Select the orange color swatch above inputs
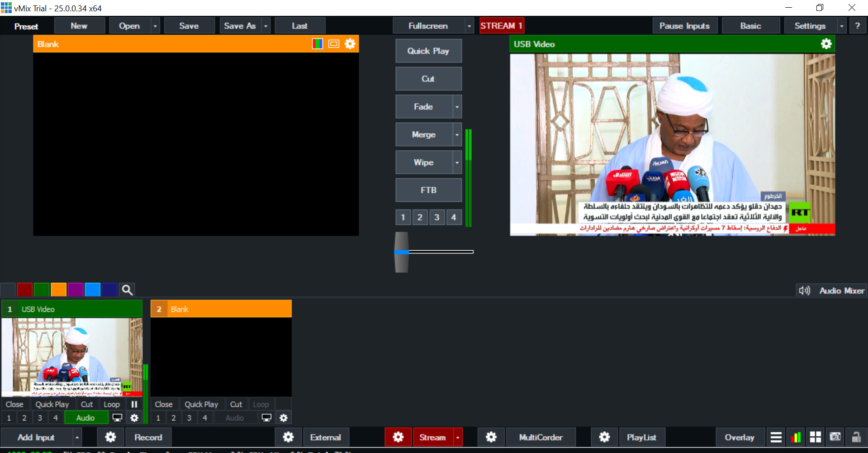868x453 pixels. pyautogui.click(x=58, y=290)
